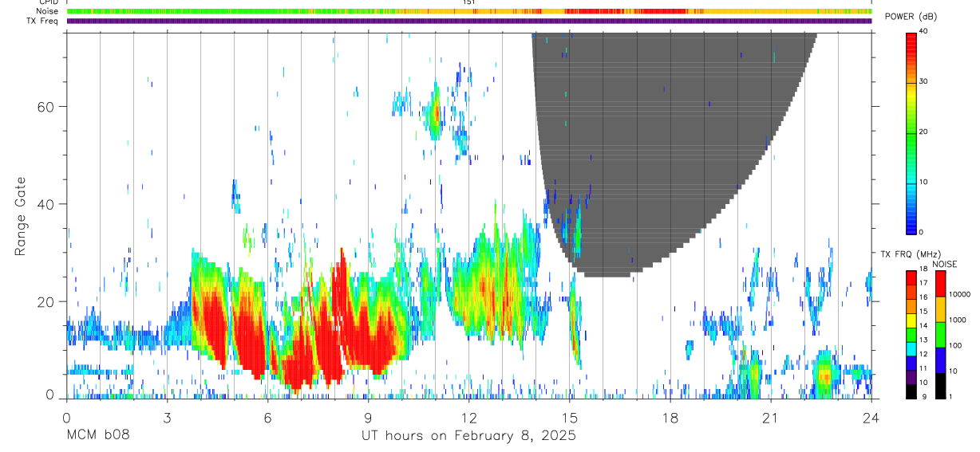Viewport: 980px width, 452px height.
Task: Click the red segment of the NOISE legend
Action: pyautogui.click(x=941, y=284)
